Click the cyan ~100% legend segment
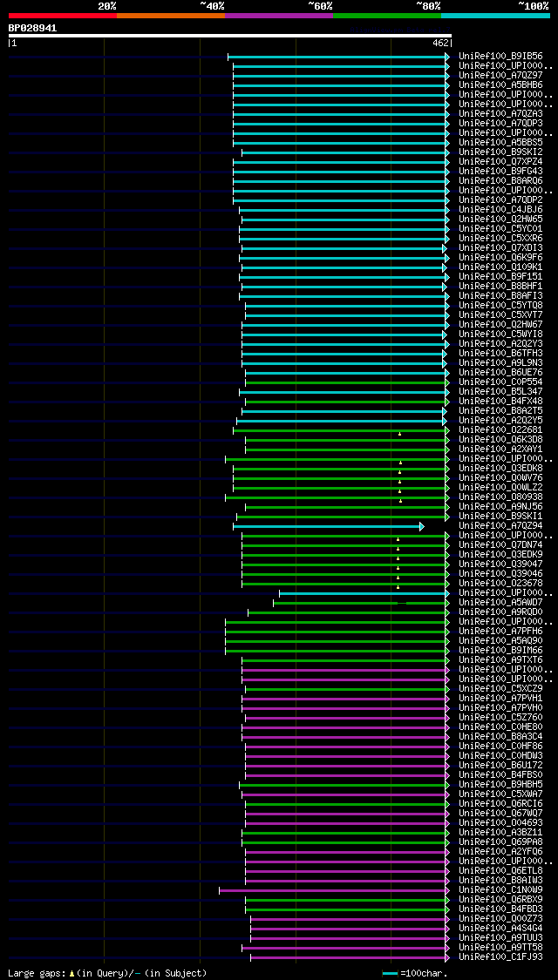 point(495,15)
